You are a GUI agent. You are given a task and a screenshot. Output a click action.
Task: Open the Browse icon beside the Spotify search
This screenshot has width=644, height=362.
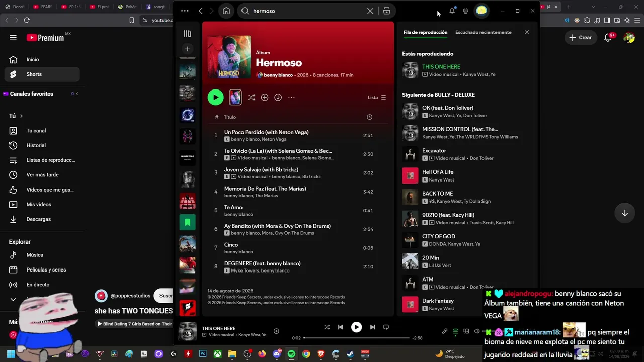386,11
